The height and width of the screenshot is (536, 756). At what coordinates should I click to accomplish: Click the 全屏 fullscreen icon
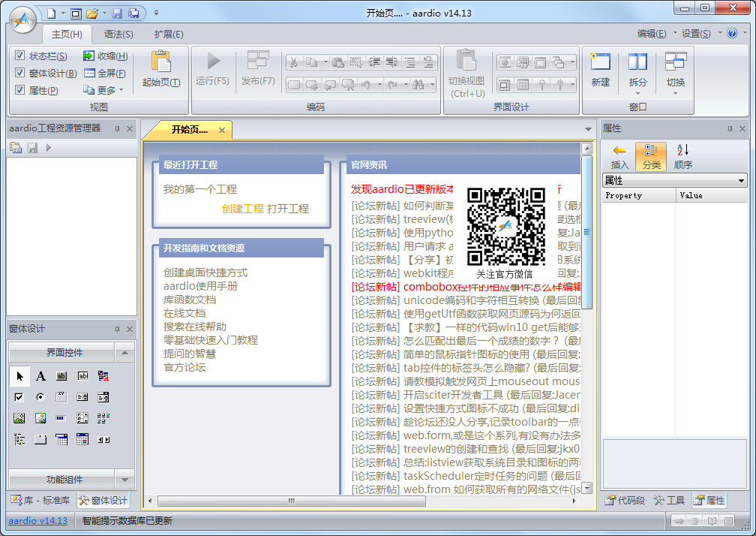89,74
